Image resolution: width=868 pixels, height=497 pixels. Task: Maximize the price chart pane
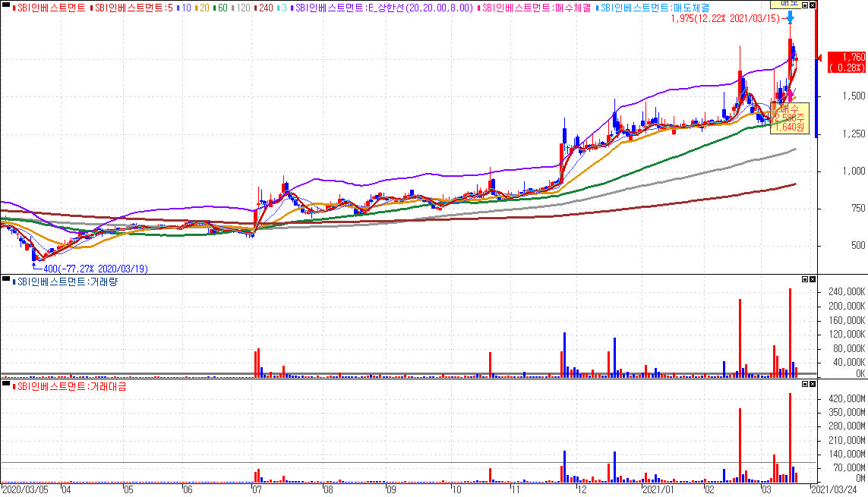click(x=805, y=5)
